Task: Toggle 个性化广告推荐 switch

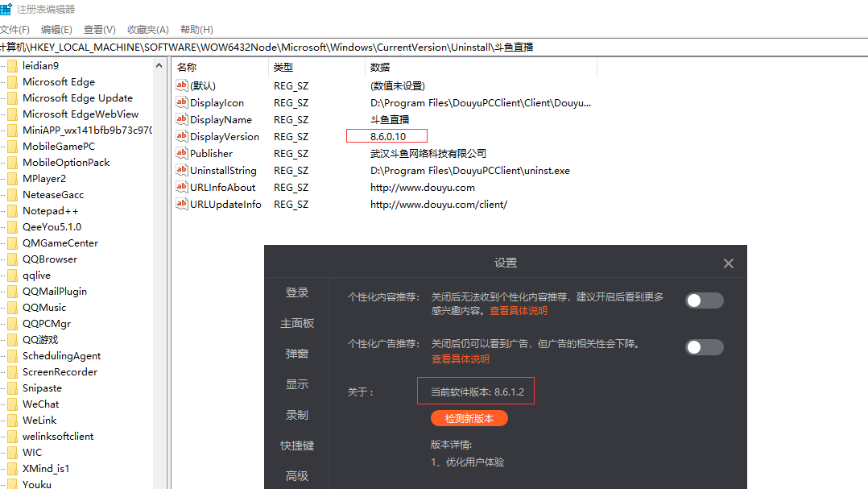Action: [704, 347]
